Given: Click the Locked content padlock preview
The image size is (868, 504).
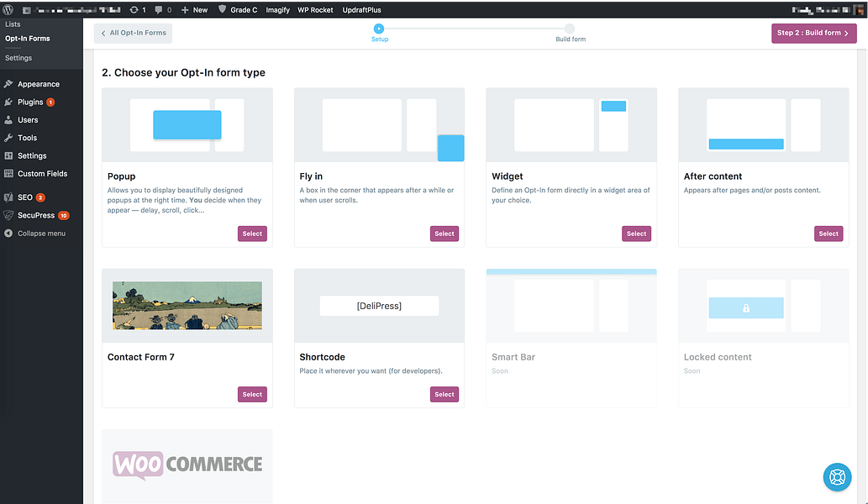Looking at the screenshot, I should coord(745,307).
